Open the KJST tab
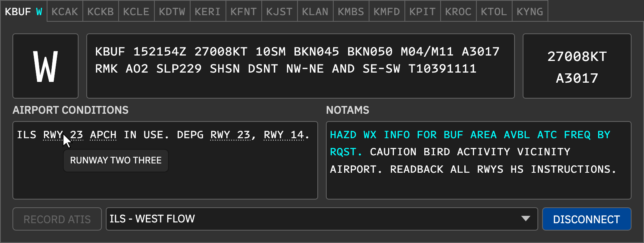644x243 pixels. [x=280, y=12]
